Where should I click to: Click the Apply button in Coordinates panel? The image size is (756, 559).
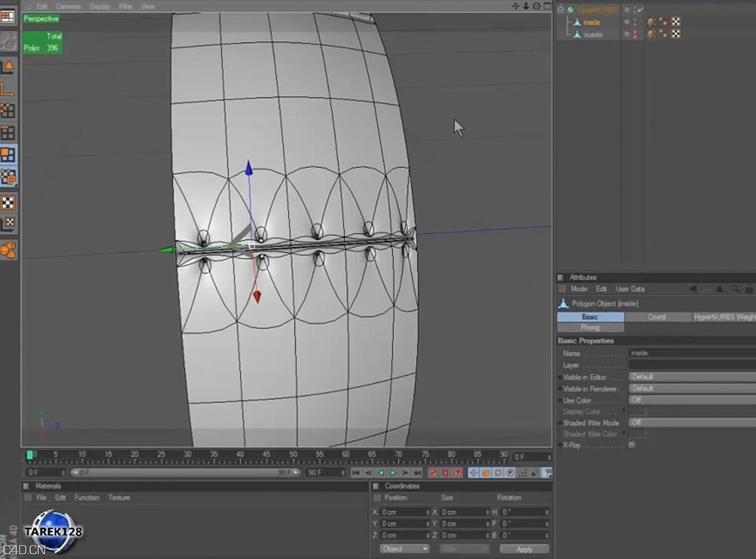coord(523,548)
